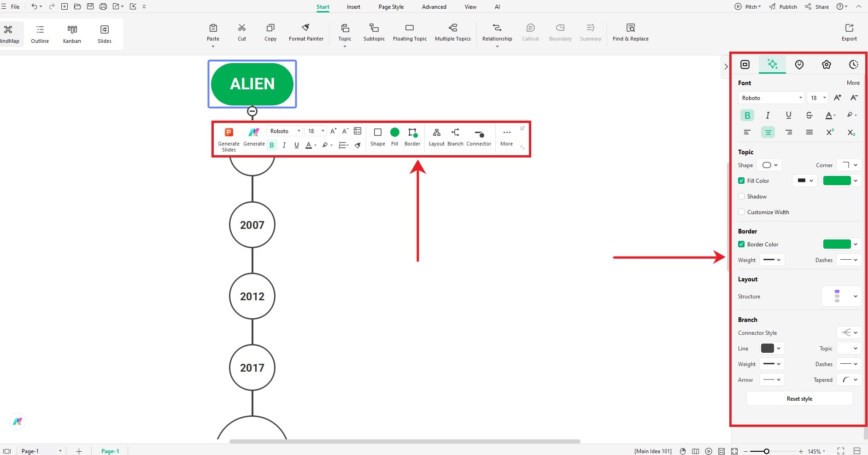Click More in the floating toolbar
The height and width of the screenshot is (455, 868).
coord(506,137)
